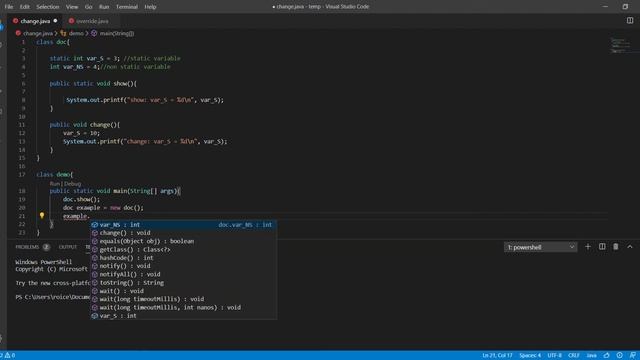Click the "doc example = new doc();" line
Screen dimensions: 640x360
103,208
